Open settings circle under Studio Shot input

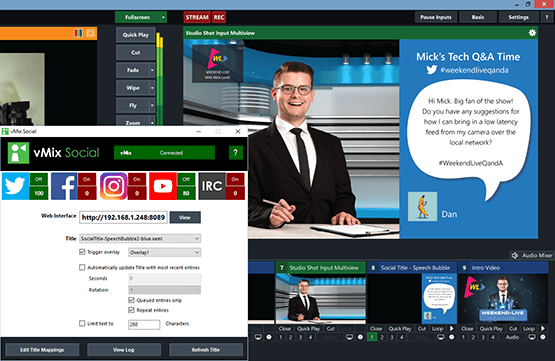[360, 337]
